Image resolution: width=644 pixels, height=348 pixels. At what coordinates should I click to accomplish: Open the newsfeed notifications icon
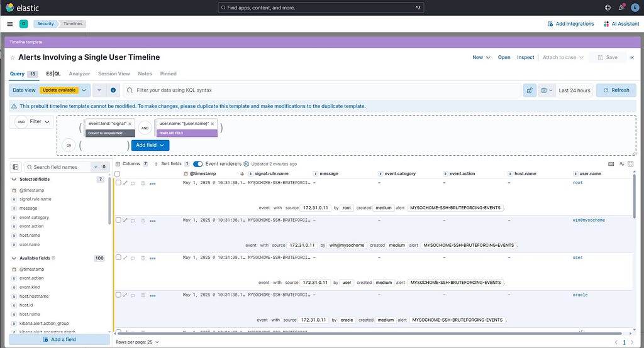[x=621, y=8]
